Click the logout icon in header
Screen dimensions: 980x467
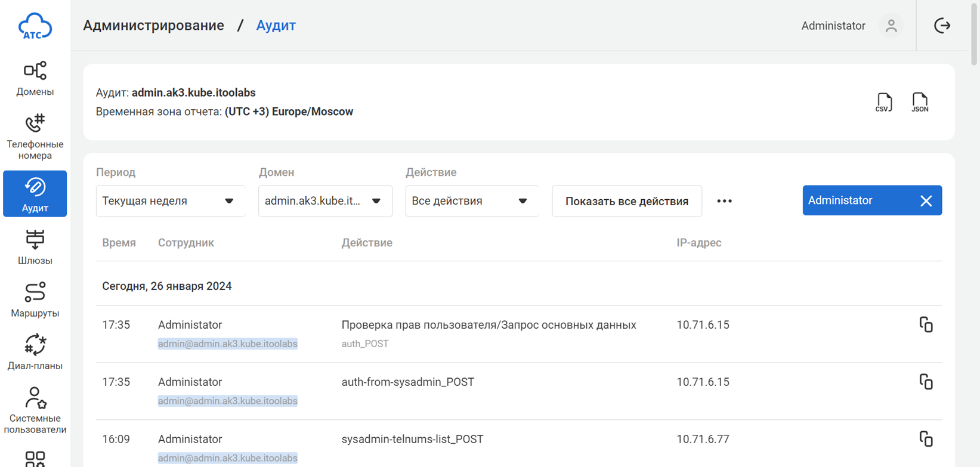[x=942, y=26]
